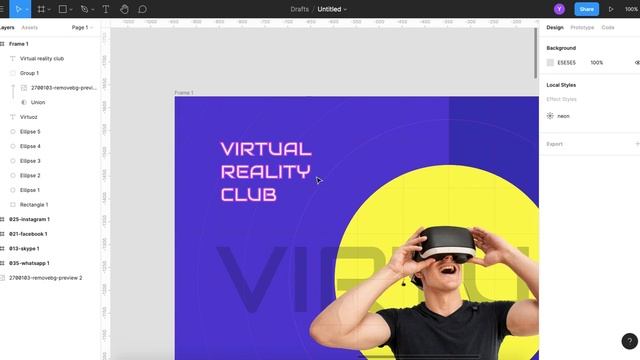Select the Comment tool
640x360 pixels.
pyautogui.click(x=142, y=9)
